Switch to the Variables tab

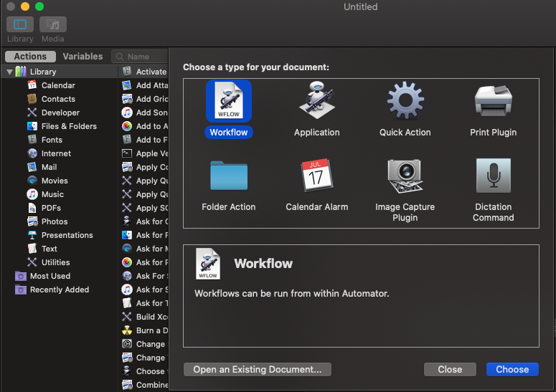click(83, 57)
